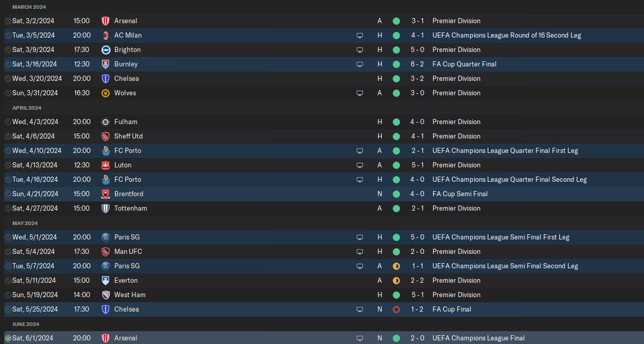Collapse the MAY 2024 month header

25,223
